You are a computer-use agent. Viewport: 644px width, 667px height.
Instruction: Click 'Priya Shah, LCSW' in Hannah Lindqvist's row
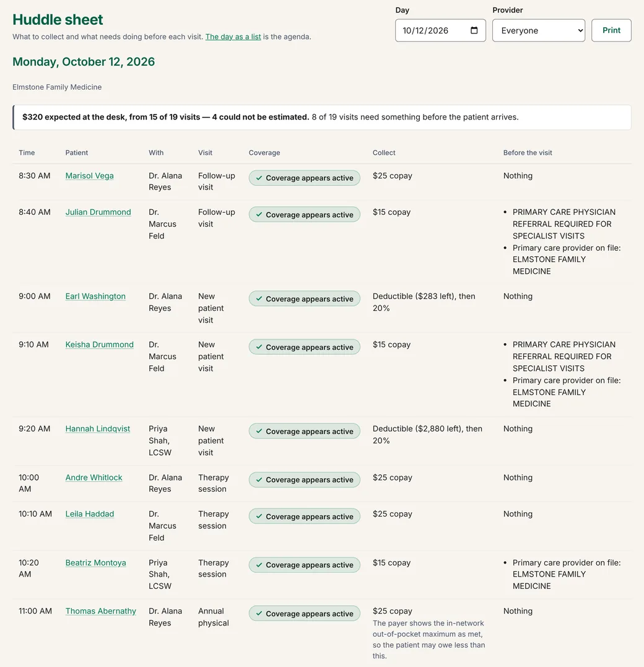coord(160,441)
